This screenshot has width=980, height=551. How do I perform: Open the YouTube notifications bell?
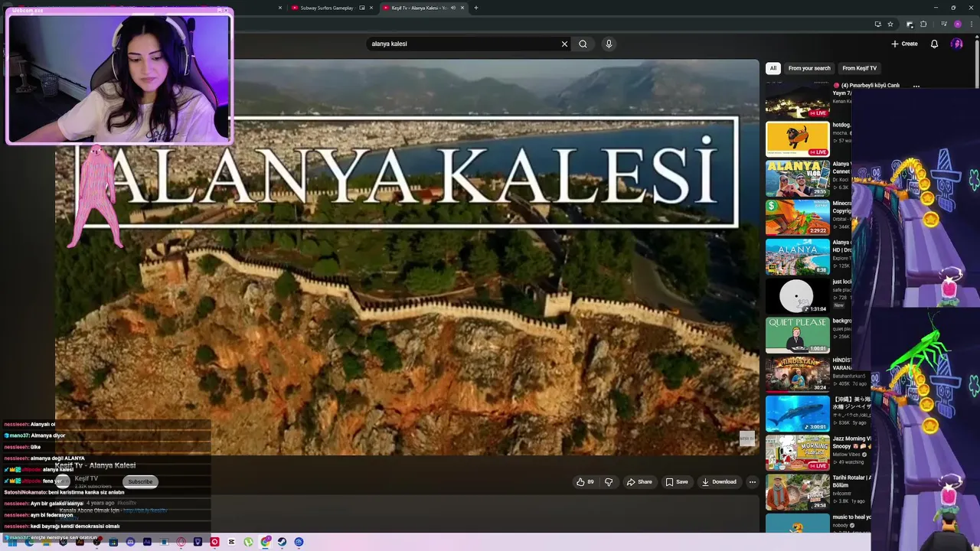click(934, 44)
